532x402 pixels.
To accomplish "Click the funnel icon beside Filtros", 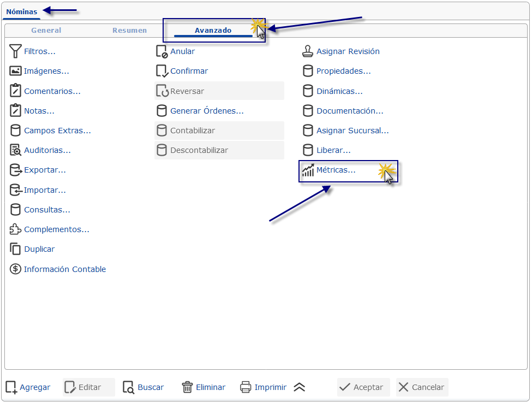I will coord(15,51).
